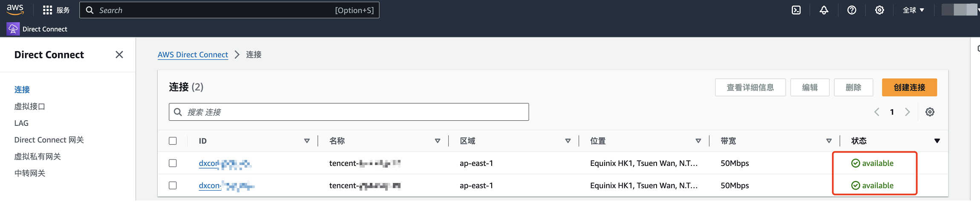Open console settings gear in top bar
The height and width of the screenshot is (203, 980).
point(879,10)
